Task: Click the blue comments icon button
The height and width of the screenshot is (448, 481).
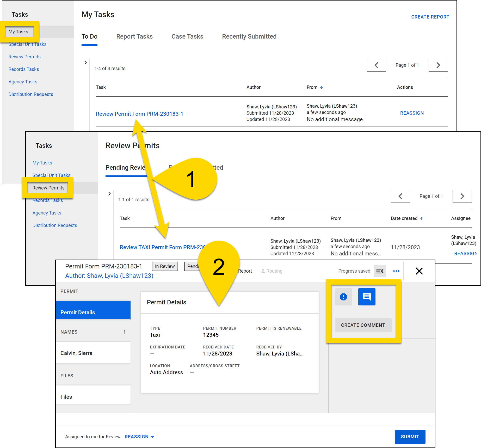Action: (367, 297)
